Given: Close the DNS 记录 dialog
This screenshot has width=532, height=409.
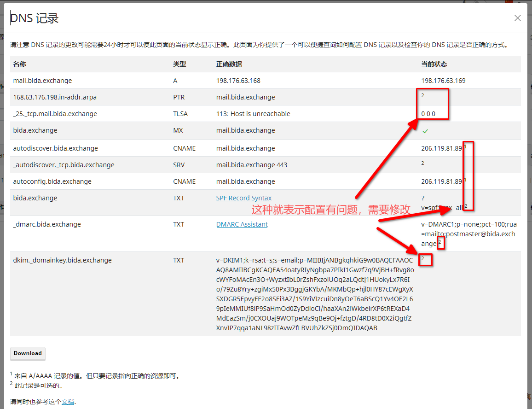Looking at the screenshot, I should (518, 18).
